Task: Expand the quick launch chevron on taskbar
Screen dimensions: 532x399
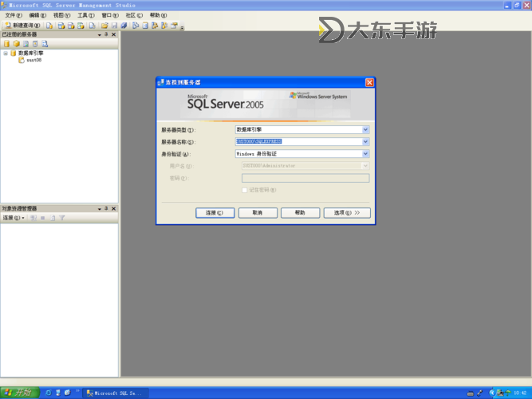Action: (x=77, y=391)
